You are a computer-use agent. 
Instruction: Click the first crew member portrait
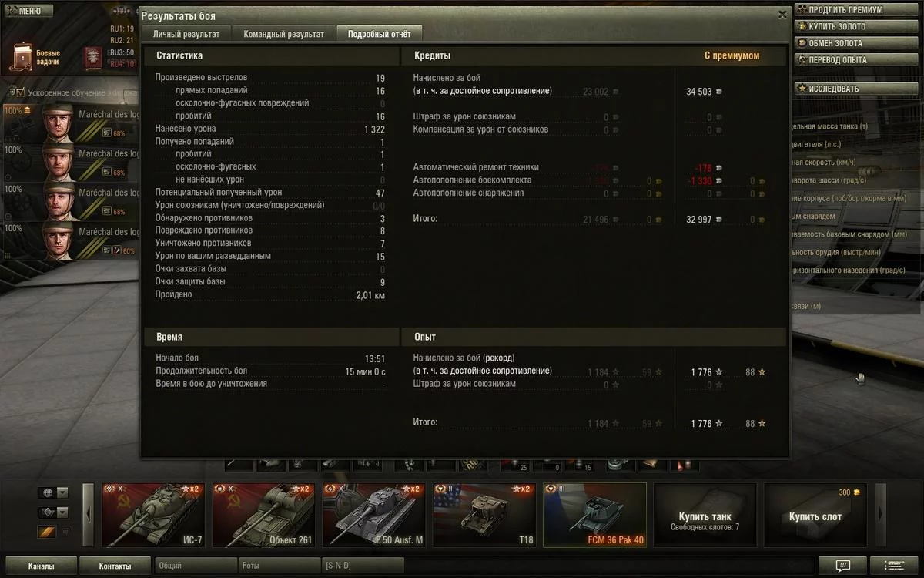[x=58, y=123]
